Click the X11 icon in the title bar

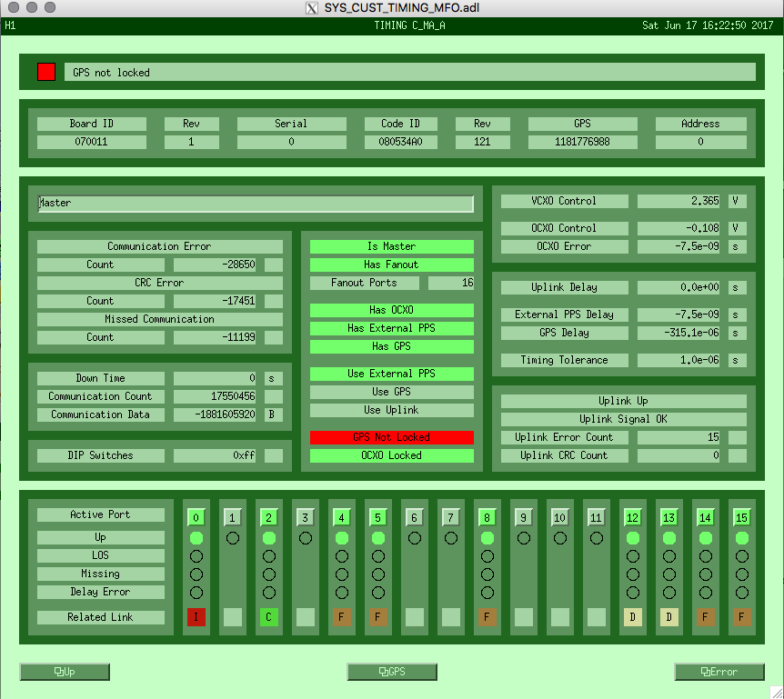pyautogui.click(x=311, y=8)
